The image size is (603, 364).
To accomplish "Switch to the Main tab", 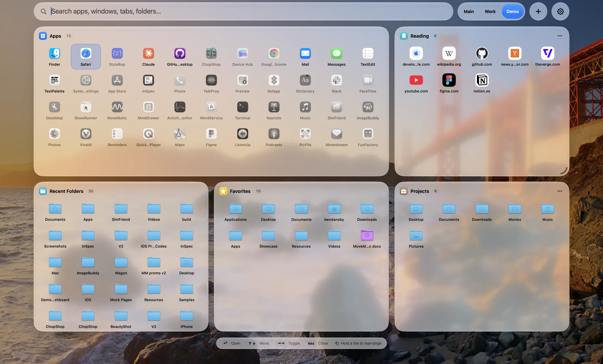I will click(x=469, y=12).
